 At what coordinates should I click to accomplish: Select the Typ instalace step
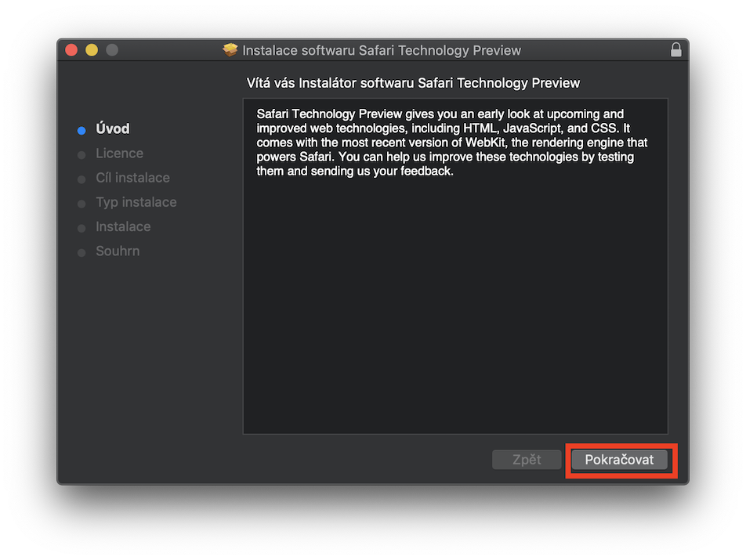coord(136,202)
